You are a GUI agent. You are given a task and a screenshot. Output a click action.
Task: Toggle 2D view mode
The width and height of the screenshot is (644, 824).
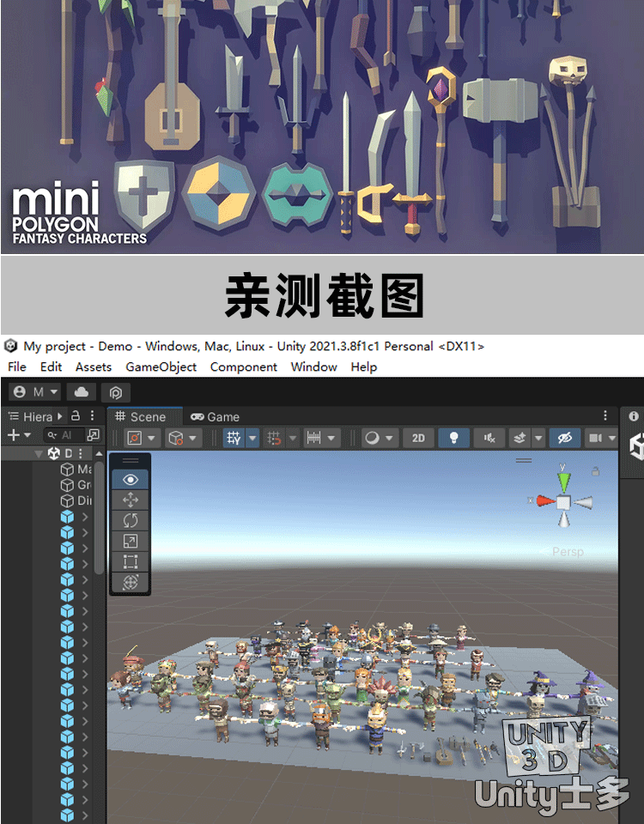click(418, 438)
